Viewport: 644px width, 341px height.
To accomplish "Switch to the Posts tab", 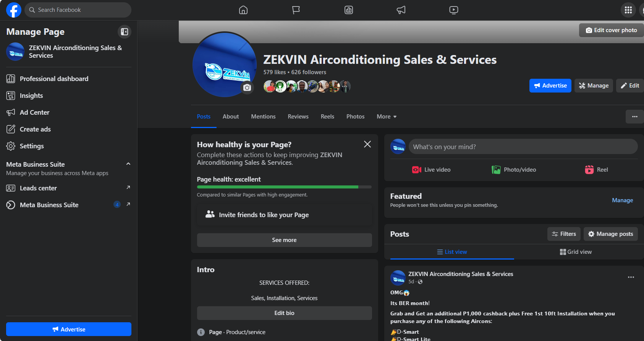I will click(204, 117).
